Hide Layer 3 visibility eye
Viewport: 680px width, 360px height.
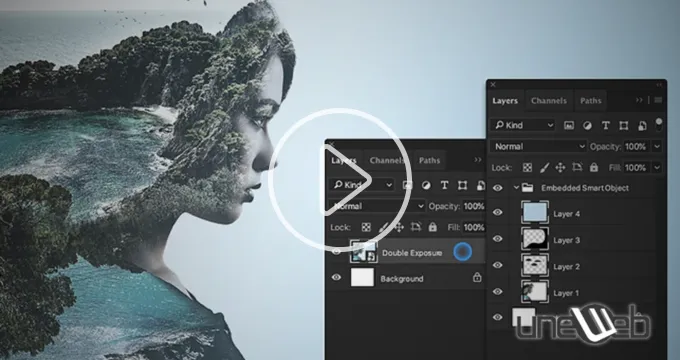point(497,239)
